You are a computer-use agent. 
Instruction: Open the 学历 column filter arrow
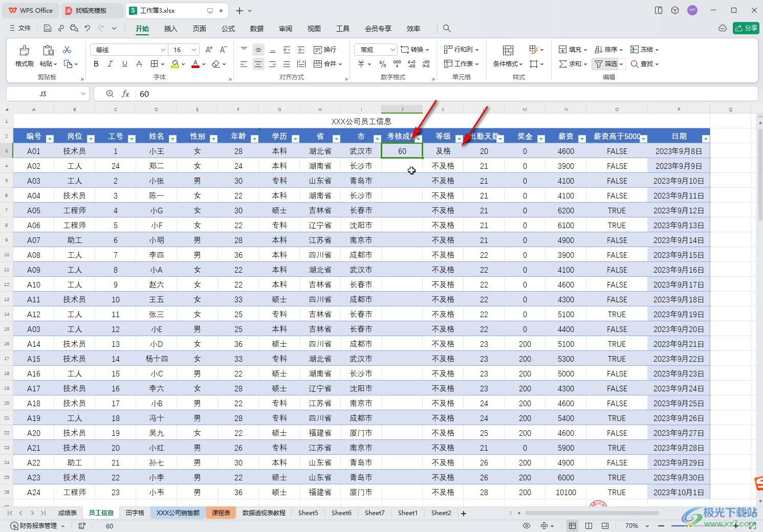click(295, 139)
